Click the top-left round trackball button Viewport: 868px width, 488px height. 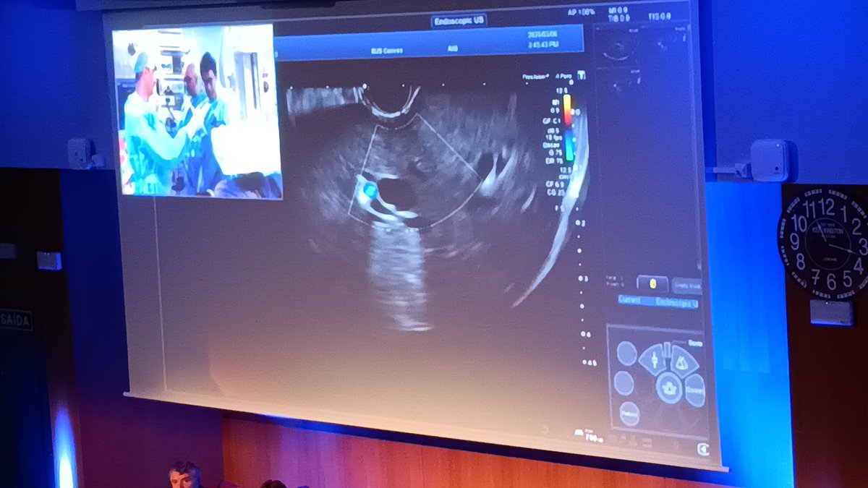(626, 354)
